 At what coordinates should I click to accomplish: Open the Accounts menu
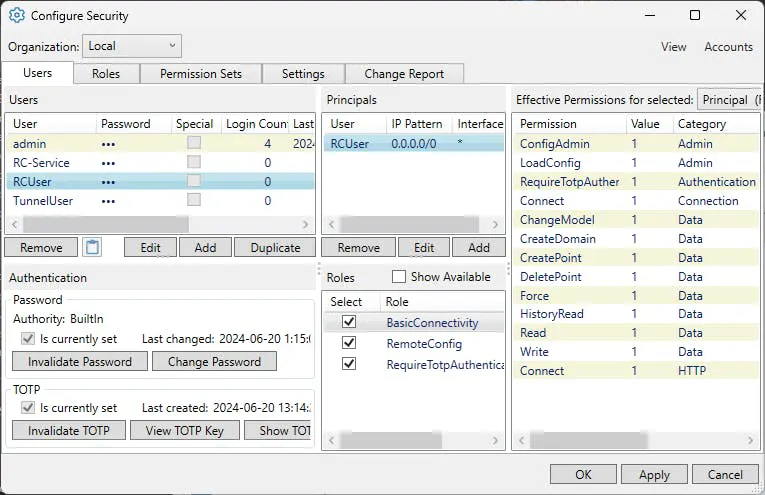click(x=728, y=47)
